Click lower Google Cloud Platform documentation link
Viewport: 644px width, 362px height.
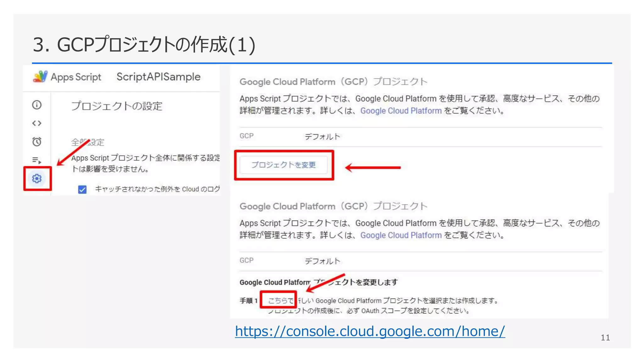[x=401, y=235]
